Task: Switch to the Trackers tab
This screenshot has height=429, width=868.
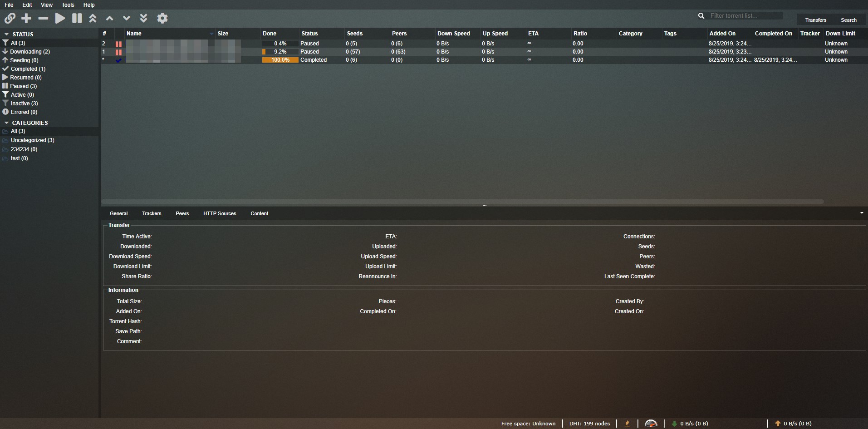Action: coord(152,213)
